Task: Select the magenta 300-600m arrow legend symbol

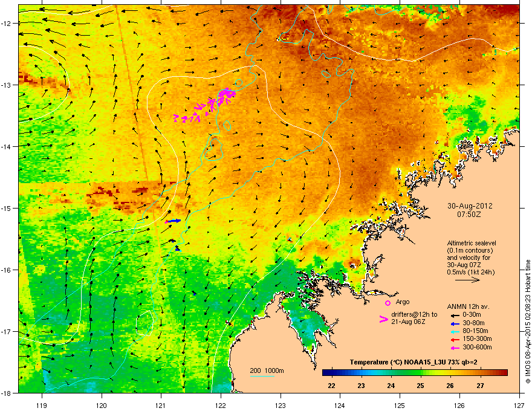Action: coord(455,348)
